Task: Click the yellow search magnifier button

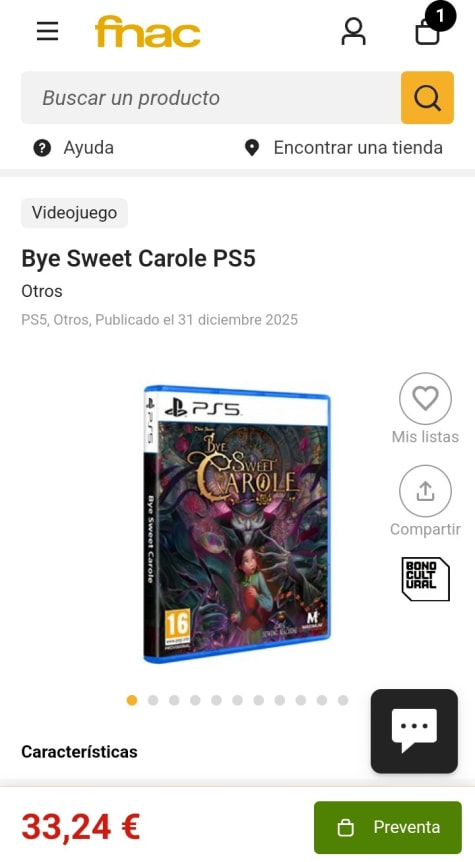Action: point(427,97)
